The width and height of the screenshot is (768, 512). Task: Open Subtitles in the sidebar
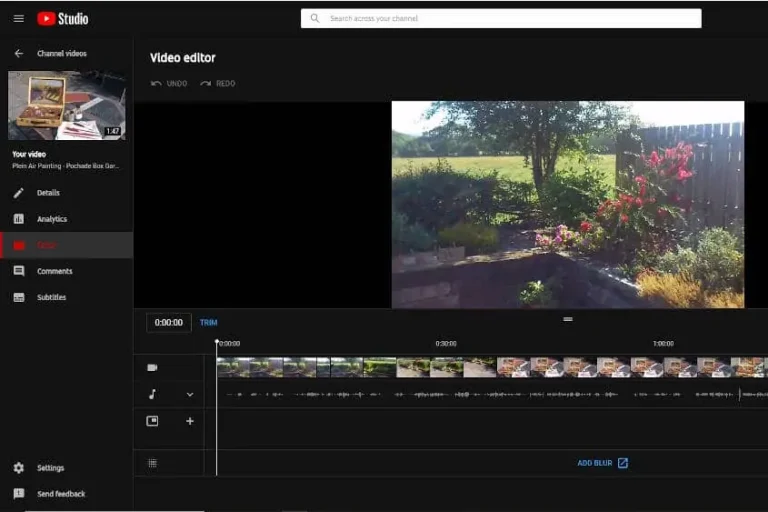pyautogui.click(x=52, y=297)
